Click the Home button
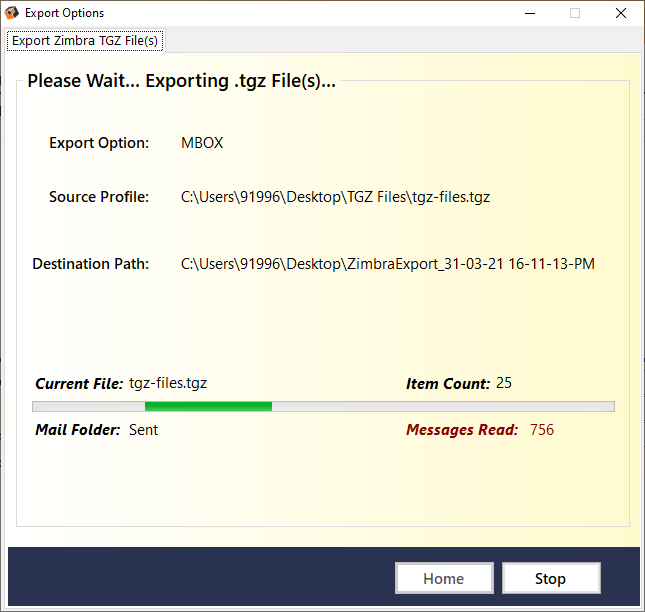 444,578
